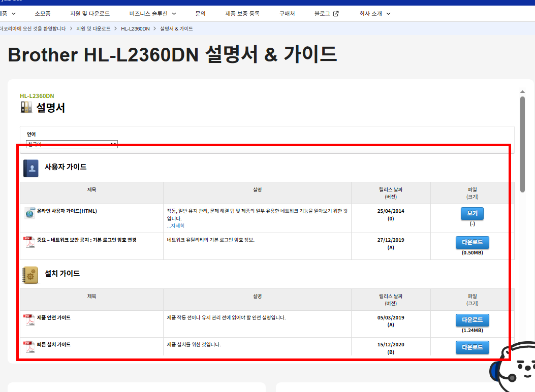
Task: Click the 설명서 binder icon
Action: pyautogui.click(x=25, y=107)
